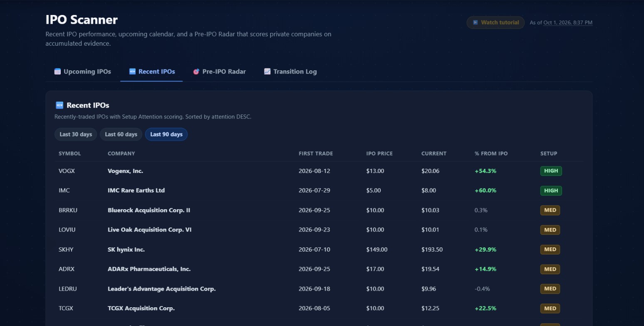
Task: Click the +54.3% gain value
Action: 485,171
